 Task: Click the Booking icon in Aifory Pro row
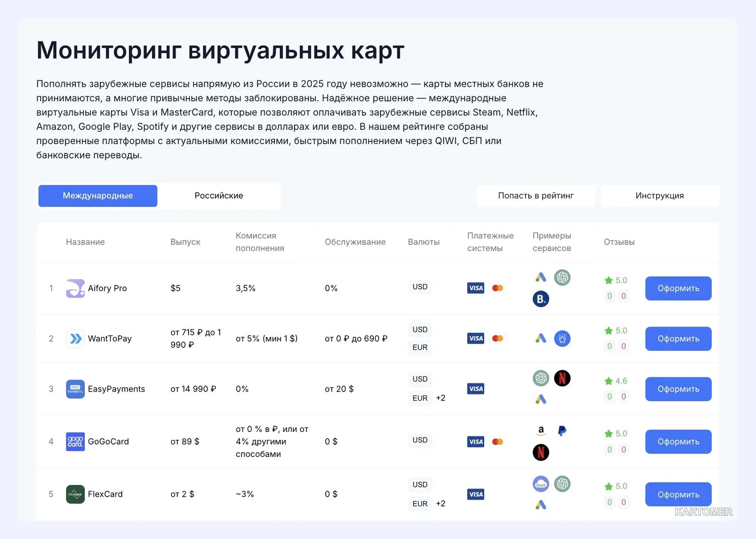541,299
